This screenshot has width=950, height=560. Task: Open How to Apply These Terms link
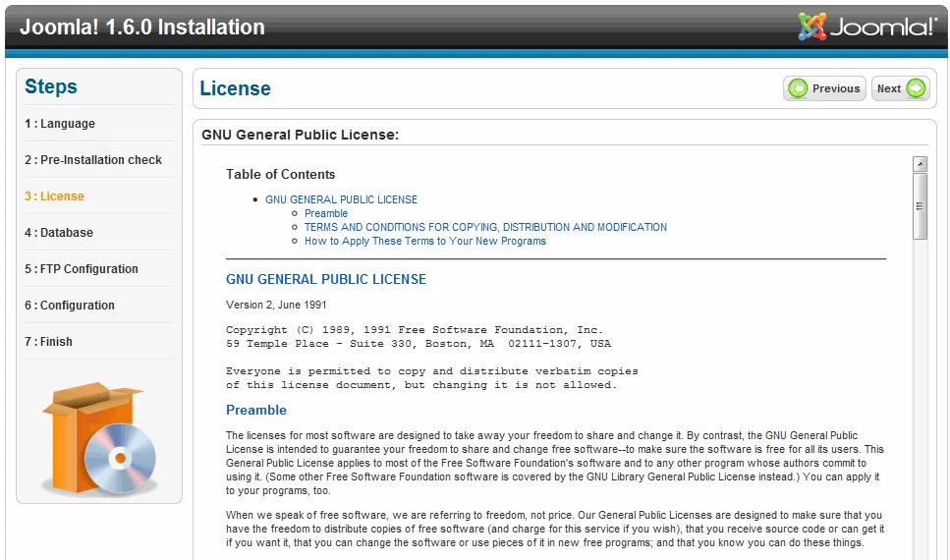(x=424, y=242)
